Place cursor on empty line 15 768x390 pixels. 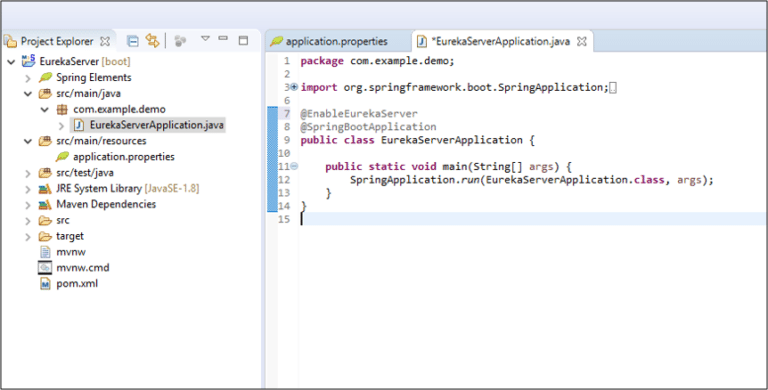pyautogui.click(x=533, y=219)
